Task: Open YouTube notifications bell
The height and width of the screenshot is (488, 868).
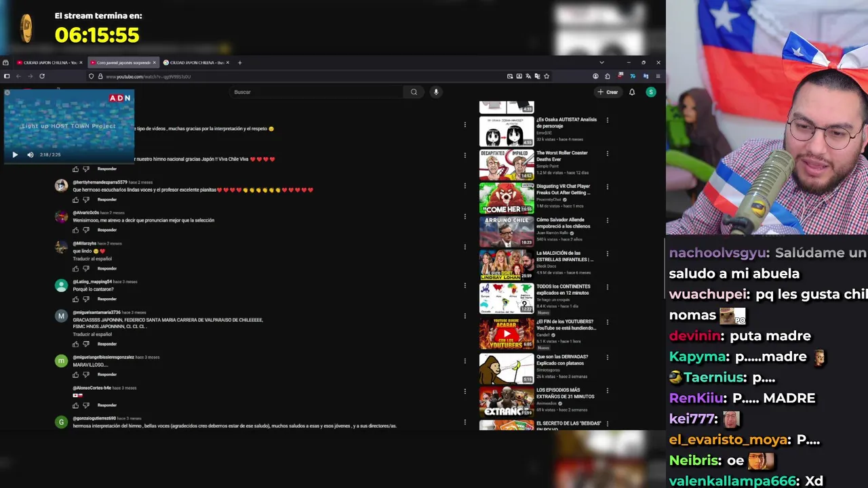Action: click(x=632, y=92)
